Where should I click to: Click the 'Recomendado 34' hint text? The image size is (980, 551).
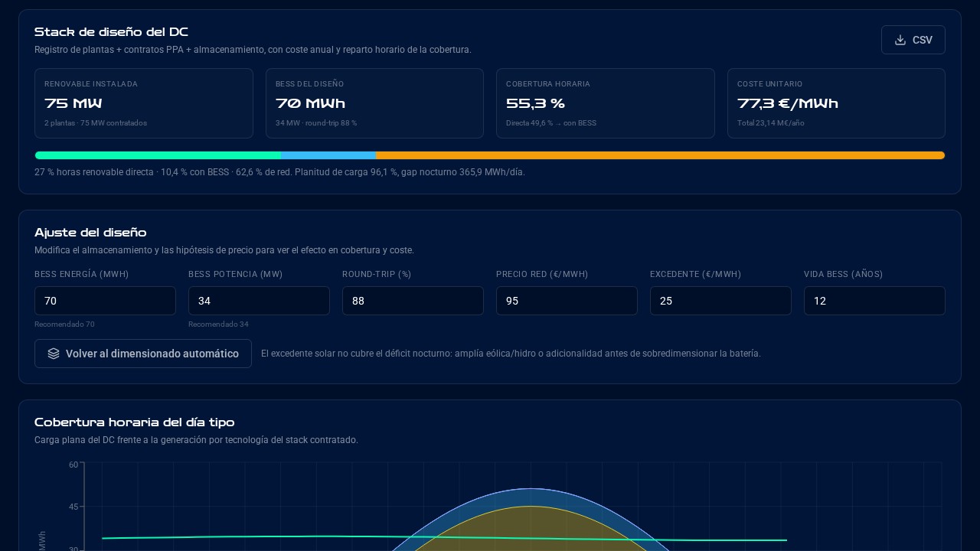(x=218, y=324)
